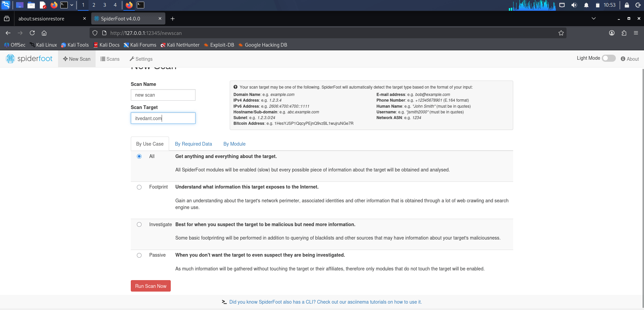Image resolution: width=644 pixels, height=310 pixels.
Task: Open the Firefox account menu
Action: pyautogui.click(x=612, y=33)
